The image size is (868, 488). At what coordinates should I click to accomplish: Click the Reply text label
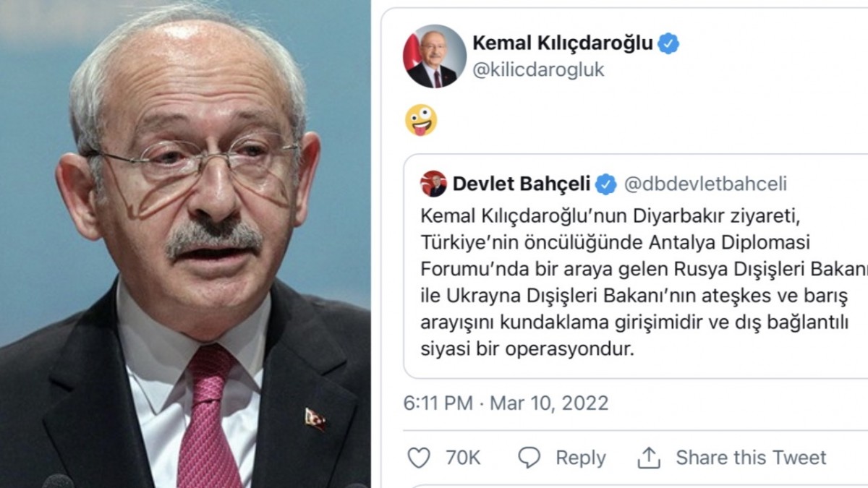(x=581, y=458)
